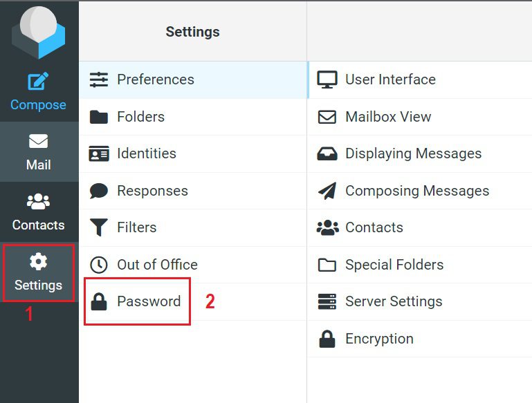Click the Out of Office clock icon

99,265
